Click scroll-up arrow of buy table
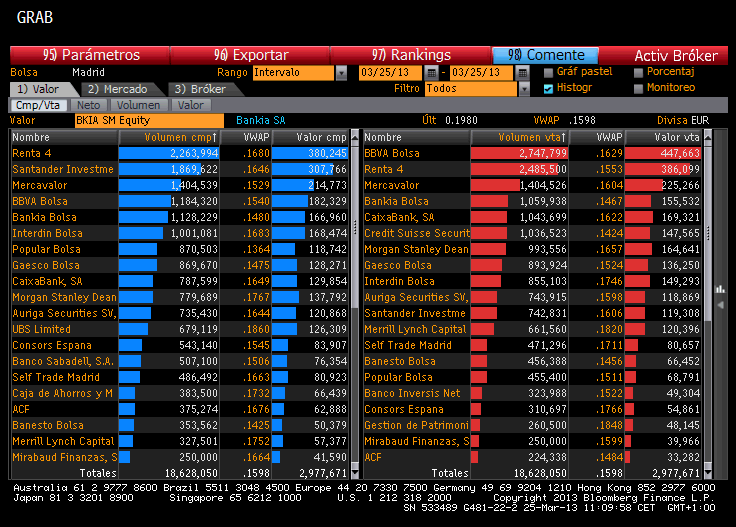This screenshot has width=736, height=527. click(355, 137)
